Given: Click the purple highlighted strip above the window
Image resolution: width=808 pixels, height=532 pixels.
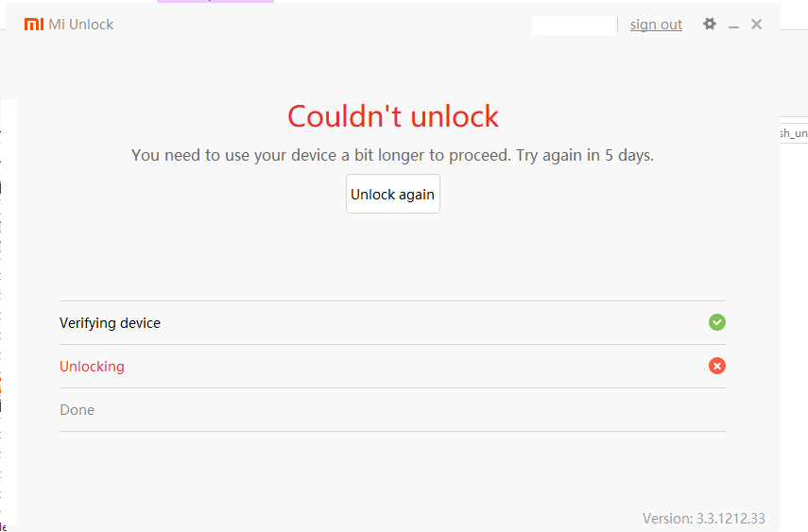Looking at the screenshot, I should [x=215, y=2].
